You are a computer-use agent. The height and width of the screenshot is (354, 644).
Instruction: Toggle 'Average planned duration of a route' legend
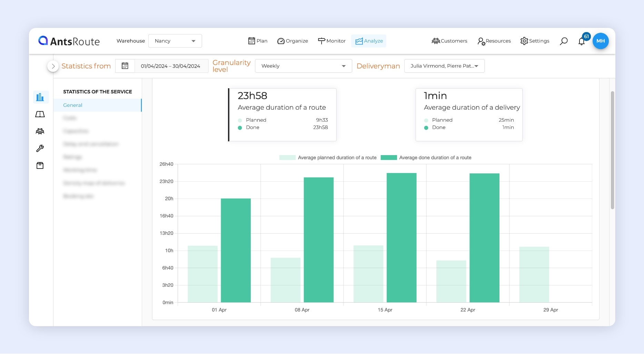[x=328, y=158]
